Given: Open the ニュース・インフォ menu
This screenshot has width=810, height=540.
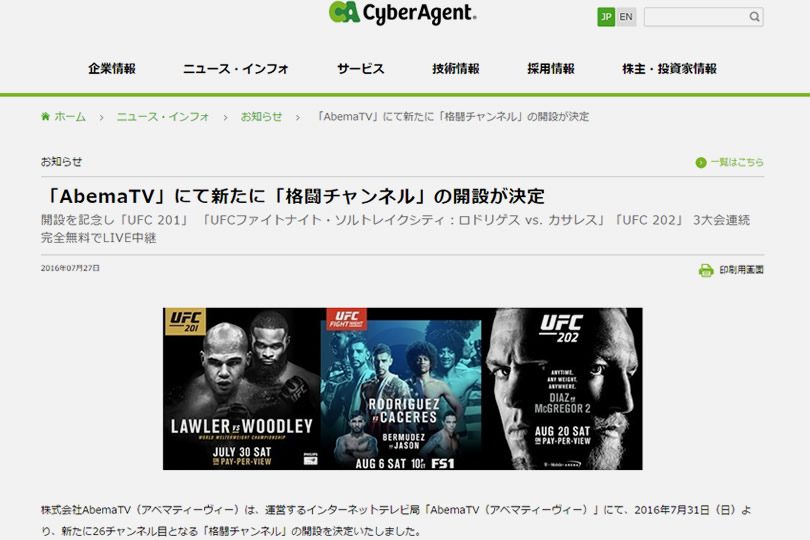Looking at the screenshot, I should 236,69.
